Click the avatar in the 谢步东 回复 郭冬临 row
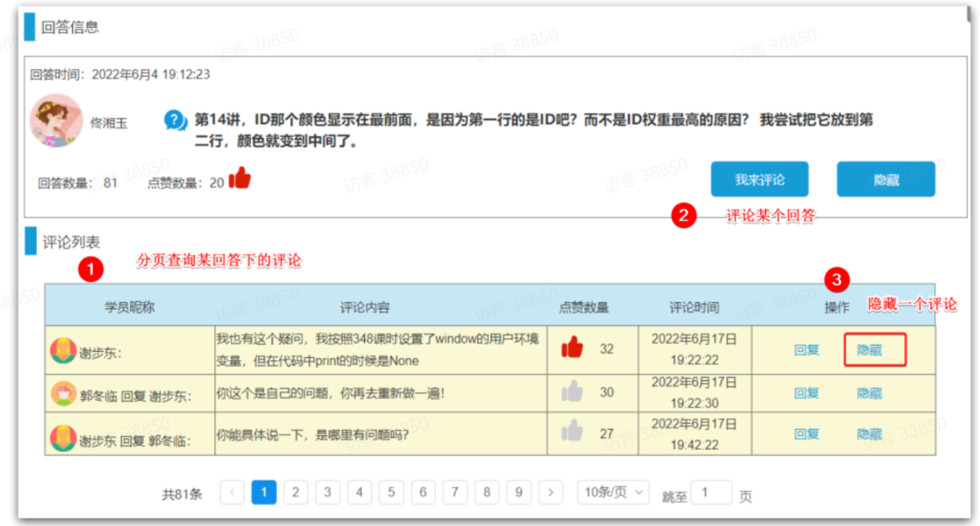This screenshot has height=526, width=980. tap(63, 438)
